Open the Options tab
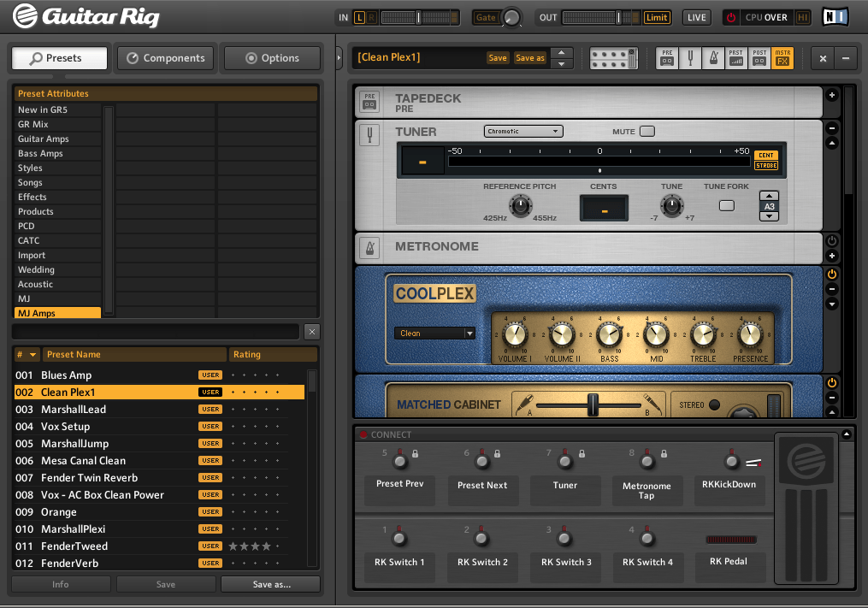 272,58
